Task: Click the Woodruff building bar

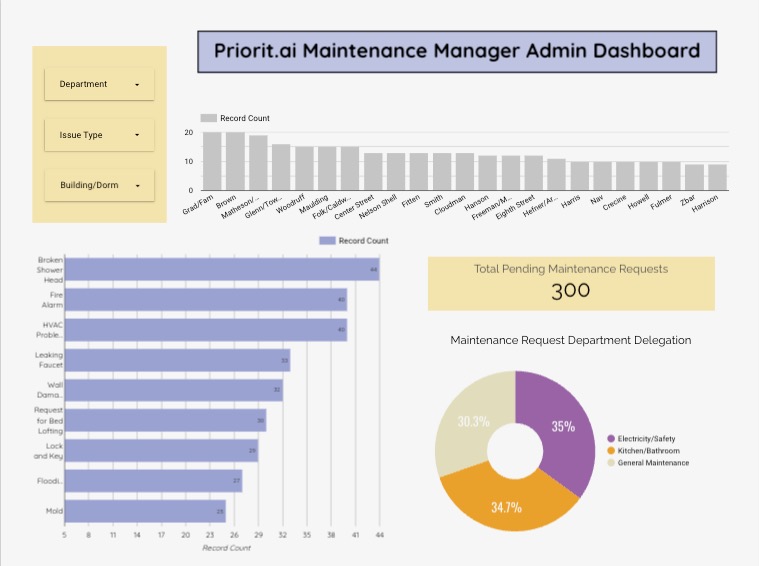Action: point(304,168)
